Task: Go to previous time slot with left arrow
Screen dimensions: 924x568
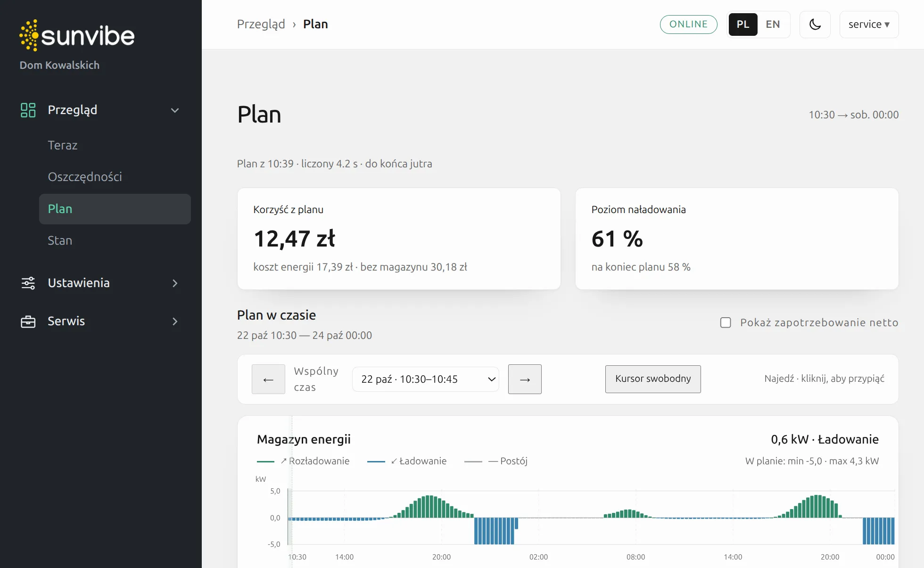Action: tap(268, 379)
